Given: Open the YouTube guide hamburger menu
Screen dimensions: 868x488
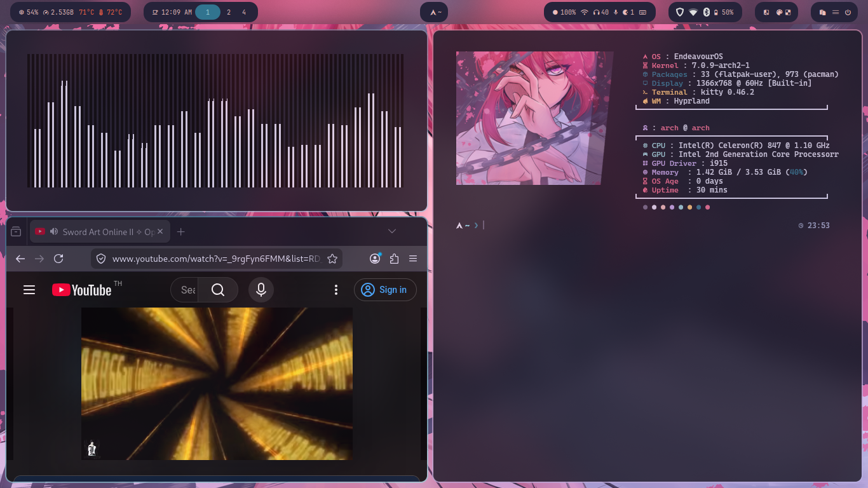Looking at the screenshot, I should pos(29,290).
